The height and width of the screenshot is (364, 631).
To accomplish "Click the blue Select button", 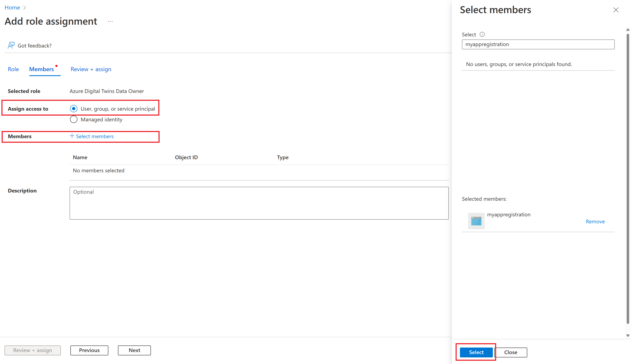I will 476,352.
